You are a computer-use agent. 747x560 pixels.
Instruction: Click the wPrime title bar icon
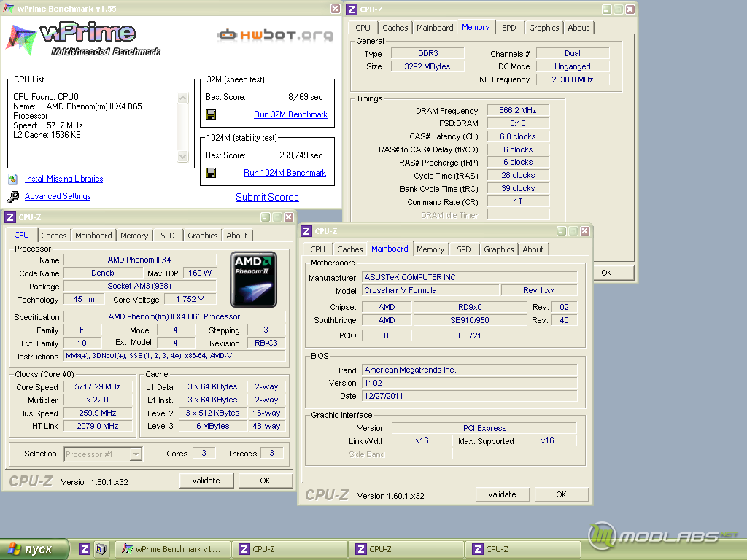(9, 9)
